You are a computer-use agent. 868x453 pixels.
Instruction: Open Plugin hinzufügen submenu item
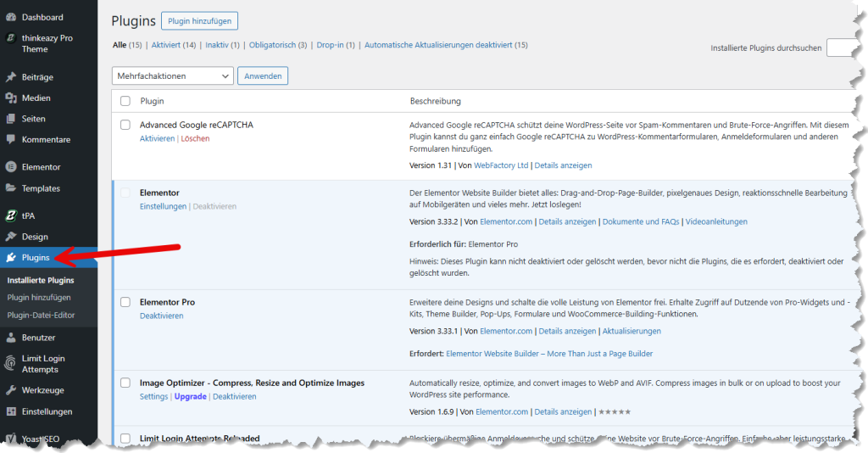pyautogui.click(x=39, y=298)
